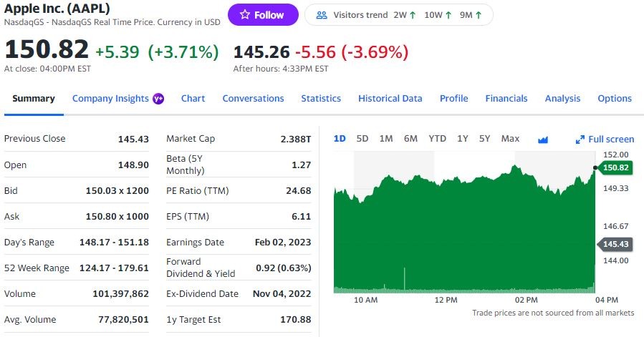Open the Company Insights tab
Screen dimensions: 644x337
pos(110,99)
